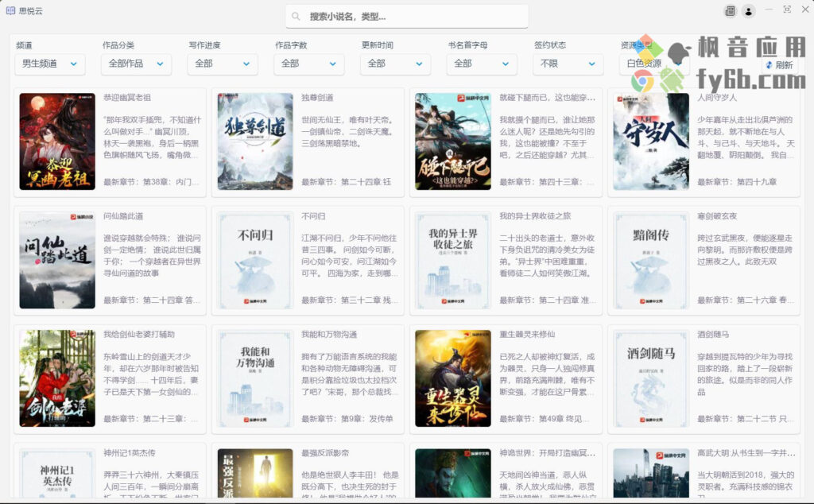
Task: Click the 神州记1英杰传 cover thumbnail
Action: [57, 473]
